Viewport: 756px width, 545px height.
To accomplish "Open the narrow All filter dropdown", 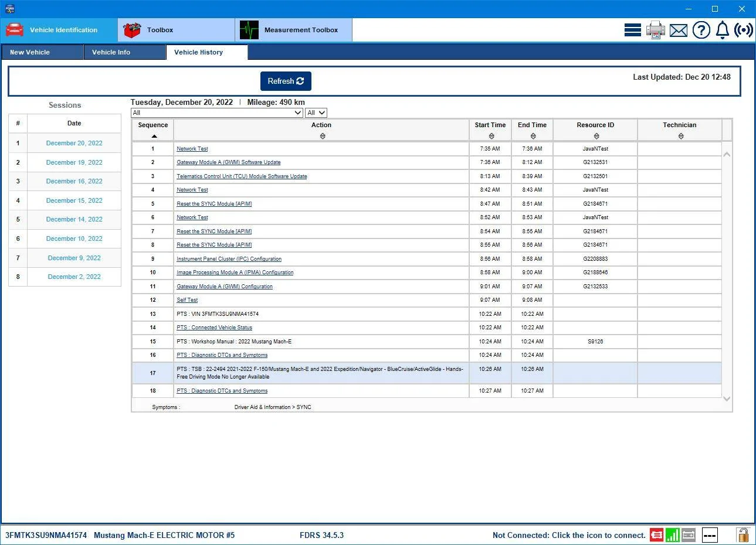I will coord(316,113).
